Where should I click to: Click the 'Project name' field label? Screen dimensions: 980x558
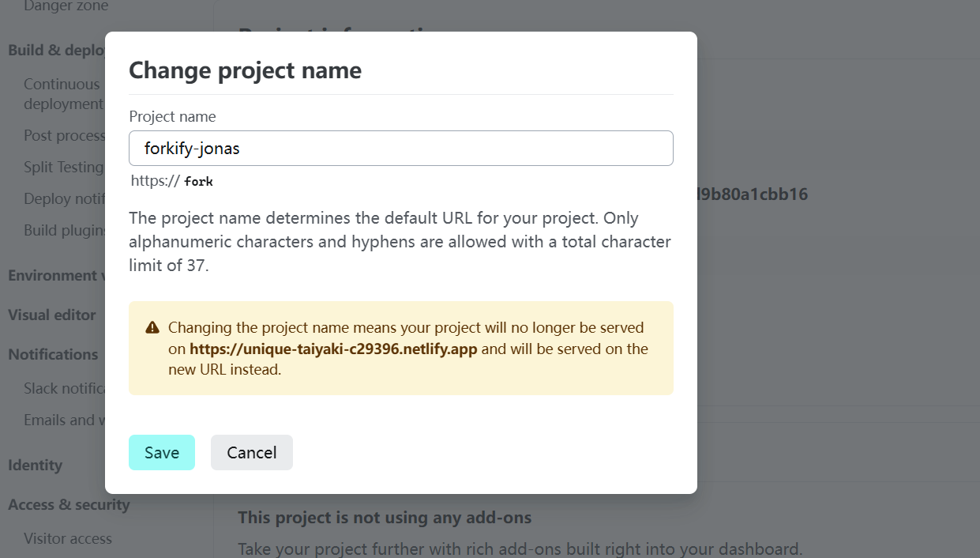pos(172,116)
